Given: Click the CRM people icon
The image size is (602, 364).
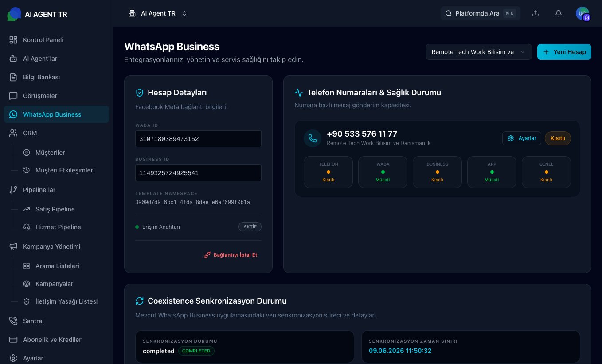Looking at the screenshot, I should click(13, 133).
